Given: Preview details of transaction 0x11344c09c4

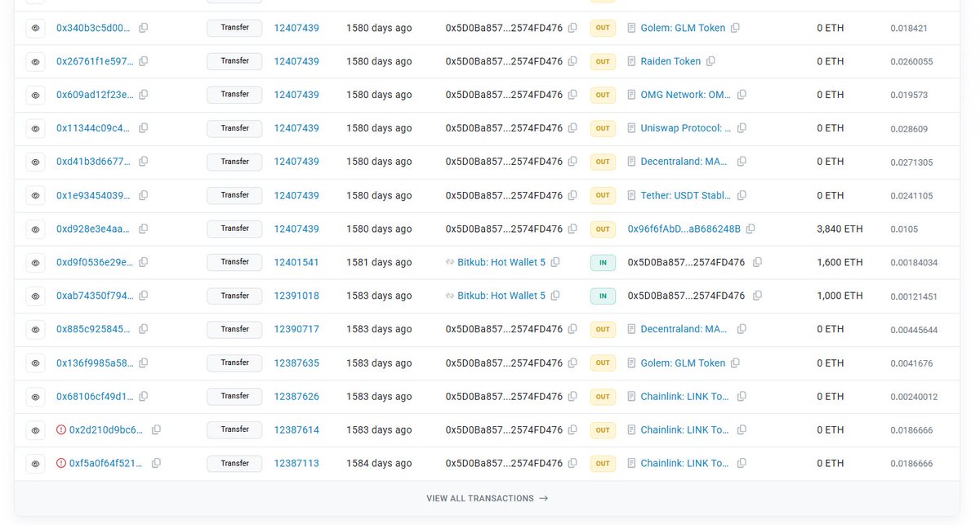Looking at the screenshot, I should click(35, 128).
